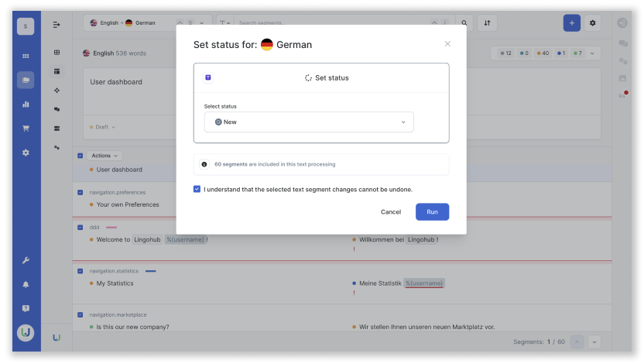Open notifications bell icon
This screenshot has width=644, height=364.
click(26, 284)
